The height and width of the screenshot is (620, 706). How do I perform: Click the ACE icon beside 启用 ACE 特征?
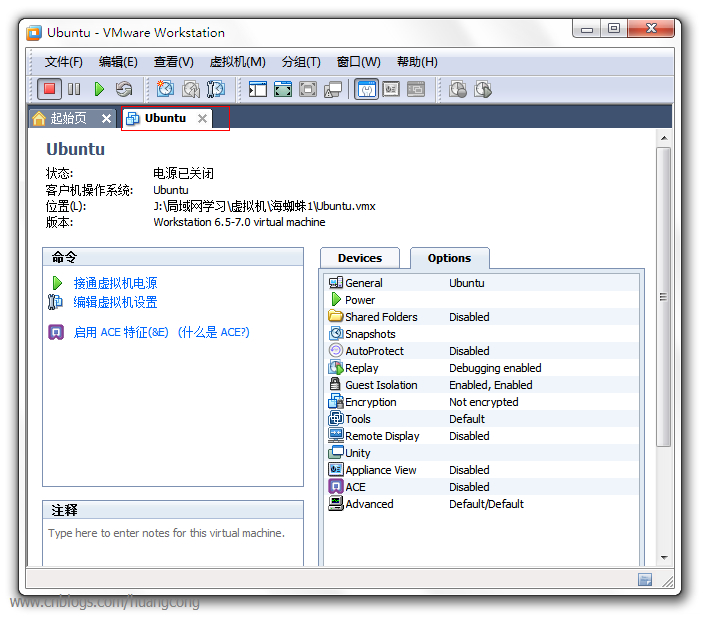(x=56, y=332)
